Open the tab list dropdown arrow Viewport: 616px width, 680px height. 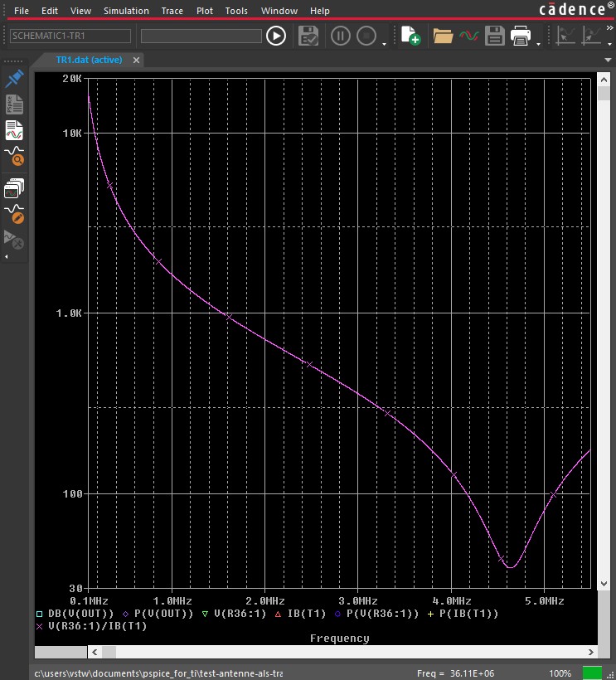(x=608, y=60)
